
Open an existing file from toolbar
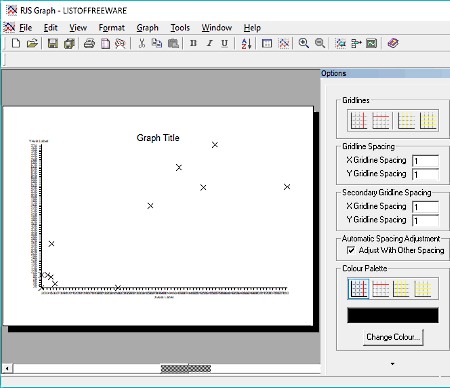point(32,43)
